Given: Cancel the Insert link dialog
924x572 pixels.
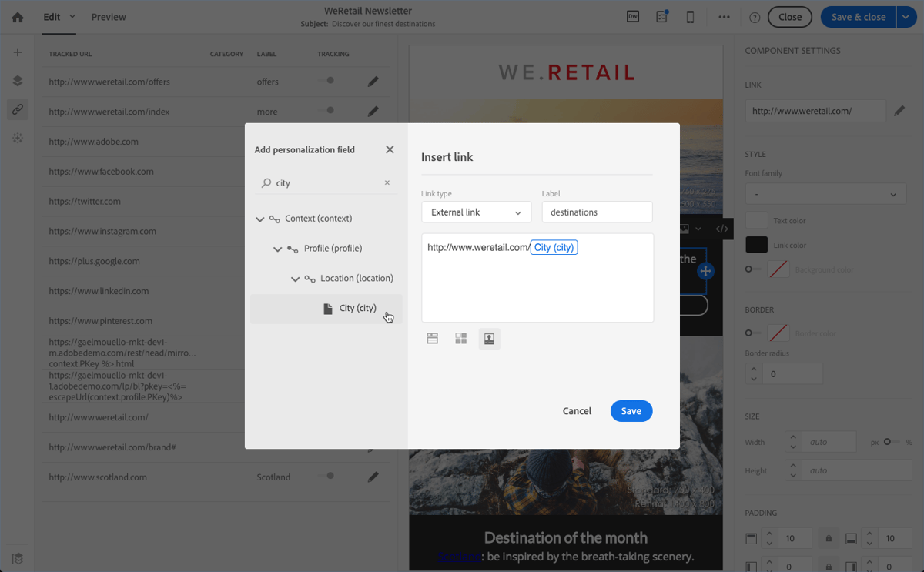Looking at the screenshot, I should click(577, 410).
